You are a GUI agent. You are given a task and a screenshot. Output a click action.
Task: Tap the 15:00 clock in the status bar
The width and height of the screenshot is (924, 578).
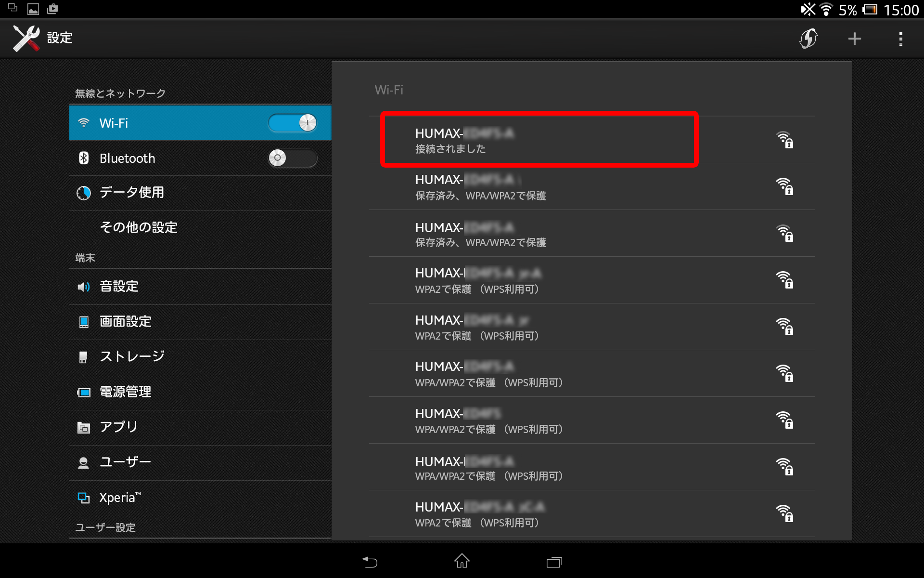[901, 10]
